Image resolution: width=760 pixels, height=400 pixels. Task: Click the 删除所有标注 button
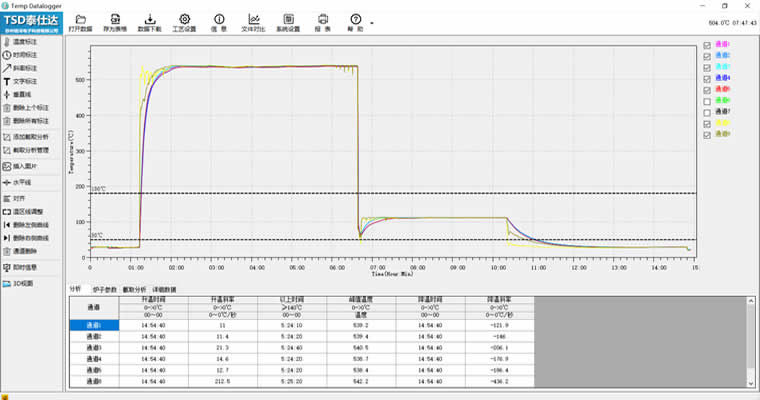(x=26, y=121)
